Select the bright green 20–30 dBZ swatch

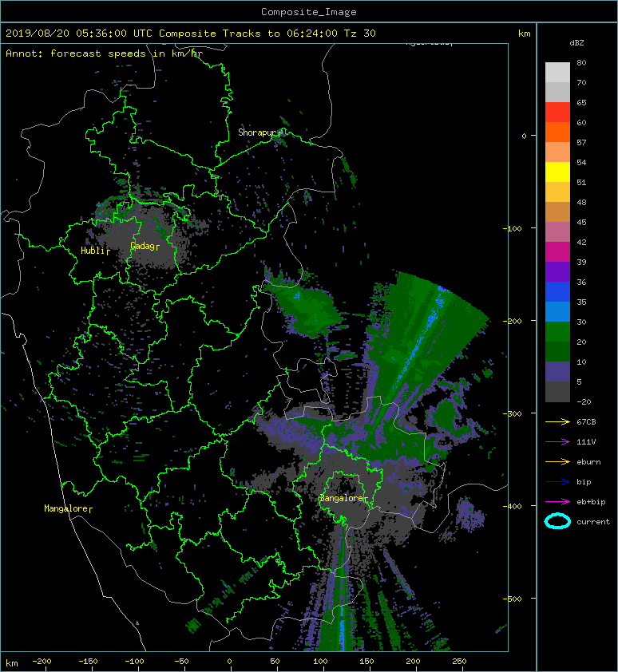coord(557,331)
